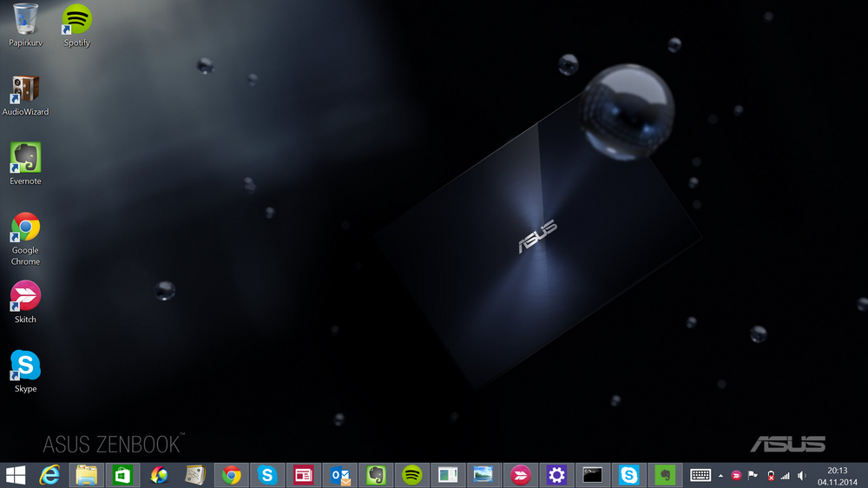Open the purple PC settings gear taskbar icon
The width and height of the screenshot is (868, 488).
(556, 475)
